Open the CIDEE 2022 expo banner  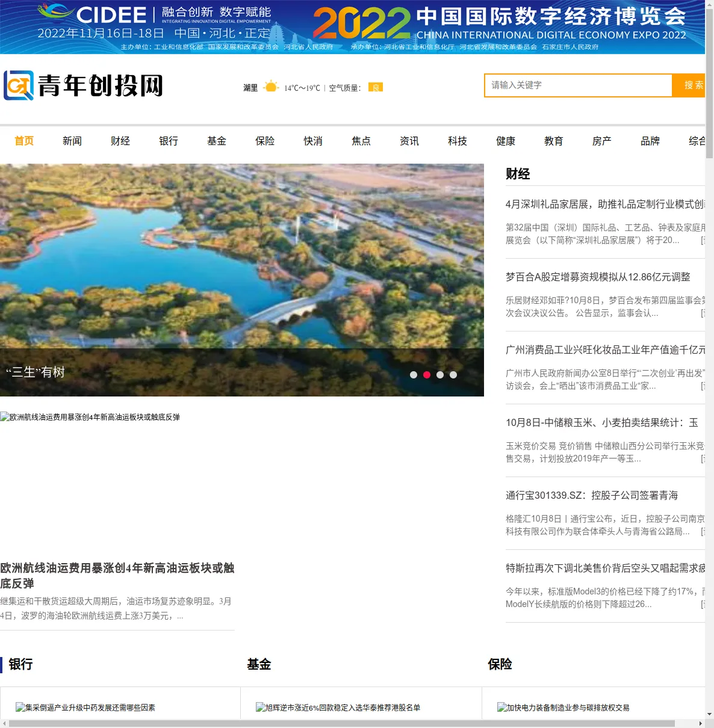(x=352, y=27)
